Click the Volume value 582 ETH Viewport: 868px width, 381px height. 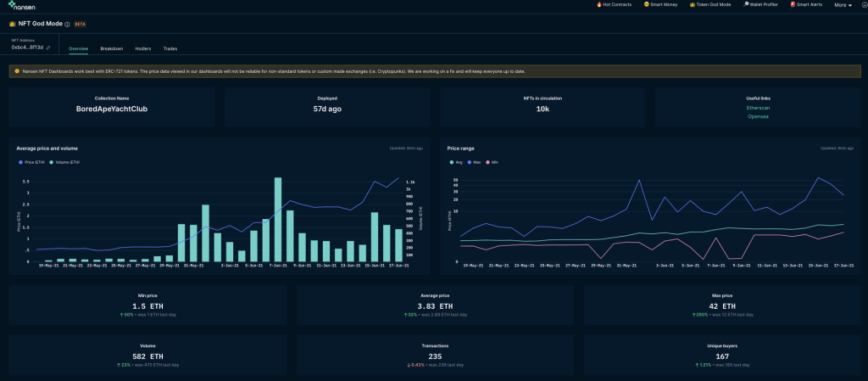point(147,356)
